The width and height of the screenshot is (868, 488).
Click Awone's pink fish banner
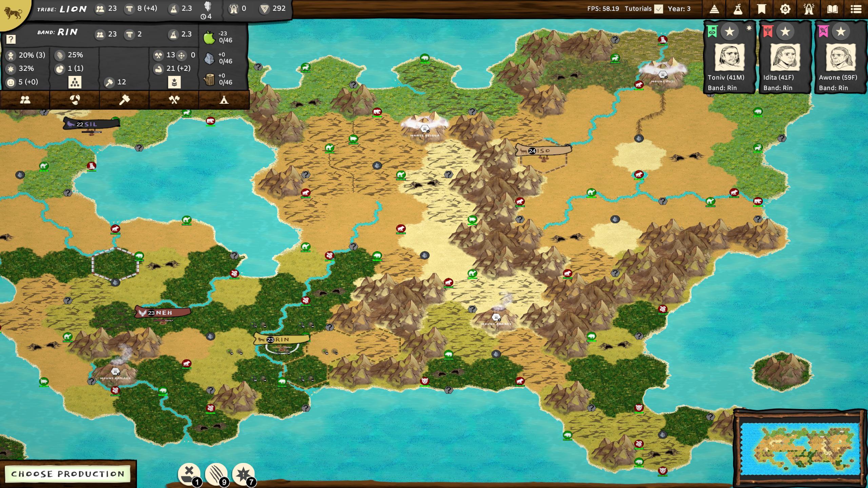[824, 32]
